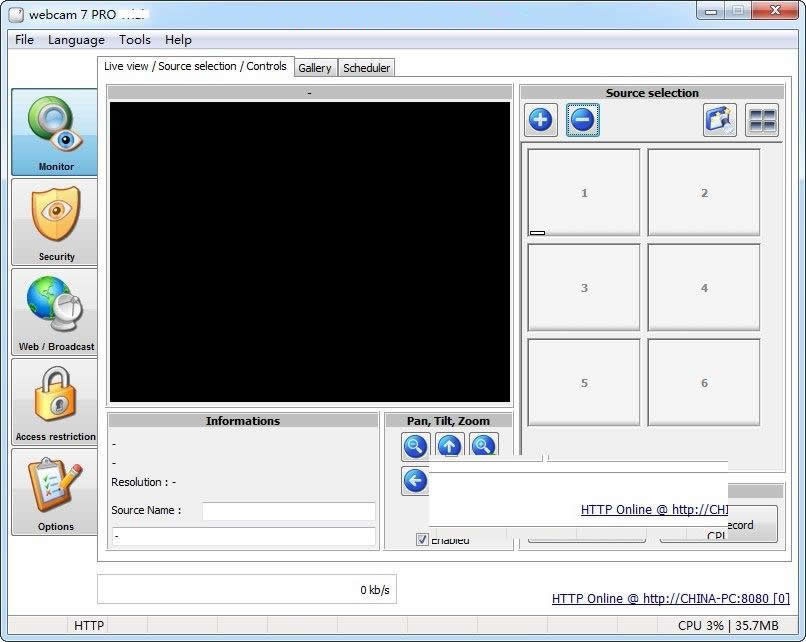Open the Tools menu
The height and width of the screenshot is (642, 806).
tap(135, 40)
